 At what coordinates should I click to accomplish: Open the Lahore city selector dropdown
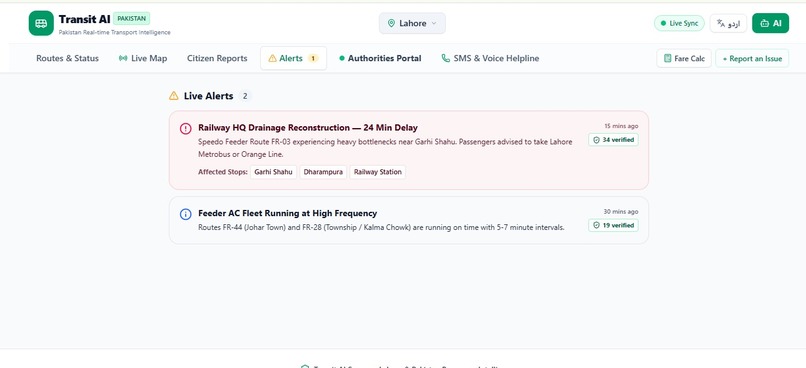click(412, 23)
